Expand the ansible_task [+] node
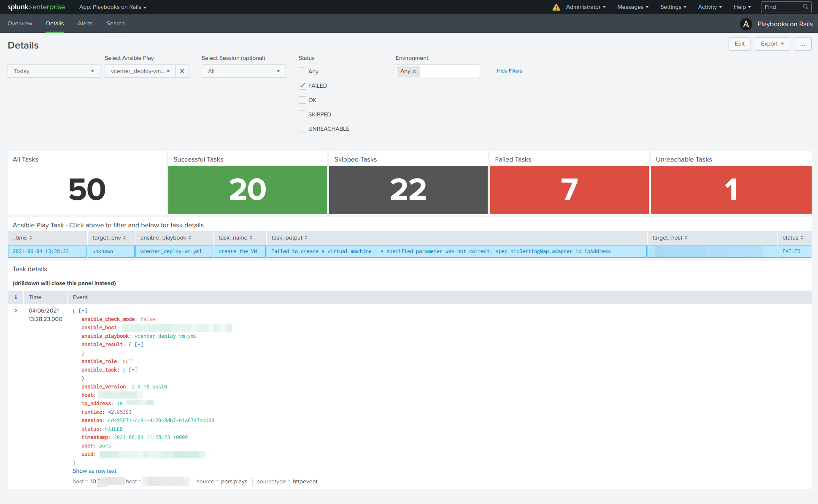This screenshot has height=504, width=818. tap(133, 370)
